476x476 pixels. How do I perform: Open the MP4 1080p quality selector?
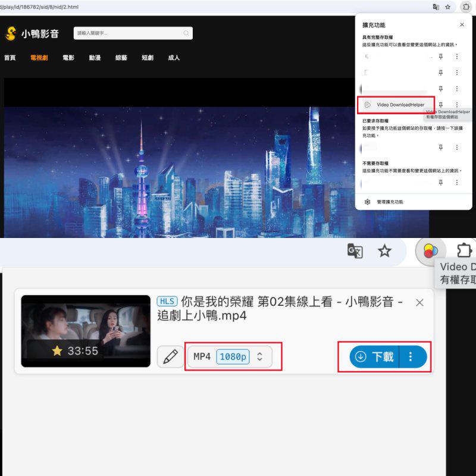tap(231, 356)
